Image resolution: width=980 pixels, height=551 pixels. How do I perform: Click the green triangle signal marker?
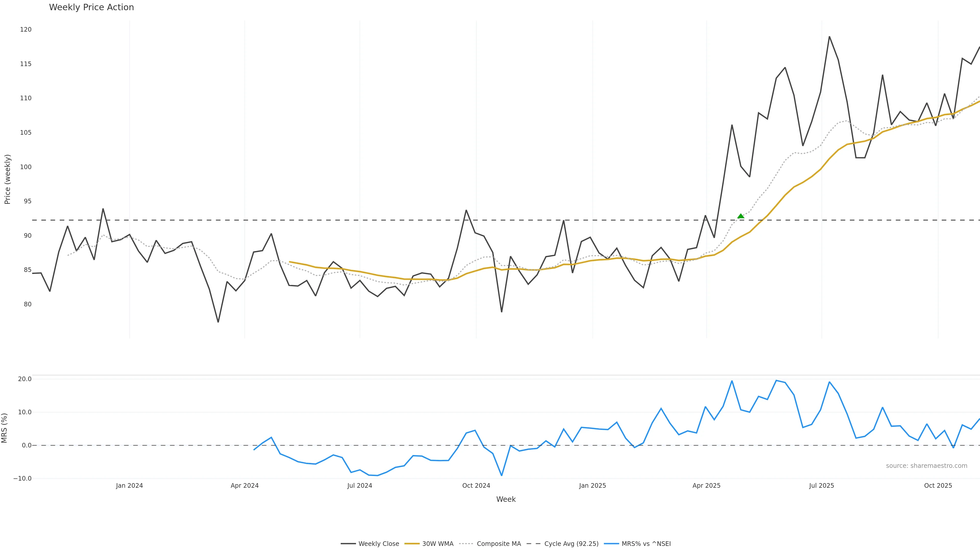(740, 216)
